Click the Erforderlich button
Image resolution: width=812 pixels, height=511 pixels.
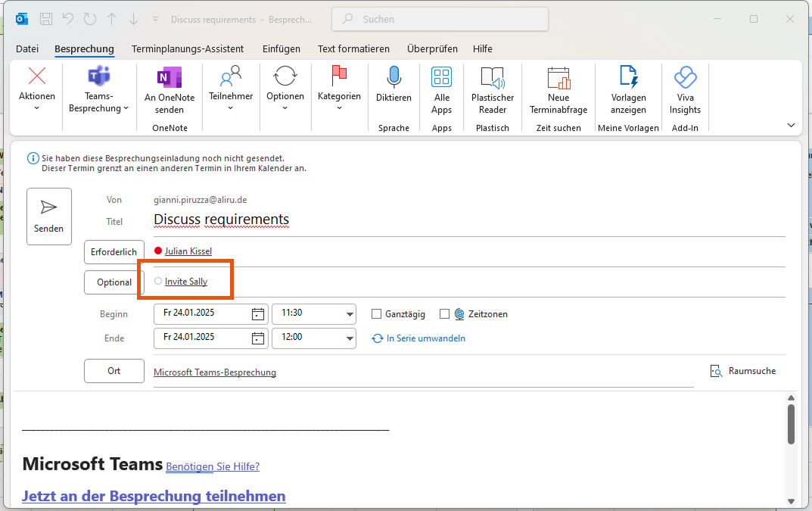tap(114, 252)
